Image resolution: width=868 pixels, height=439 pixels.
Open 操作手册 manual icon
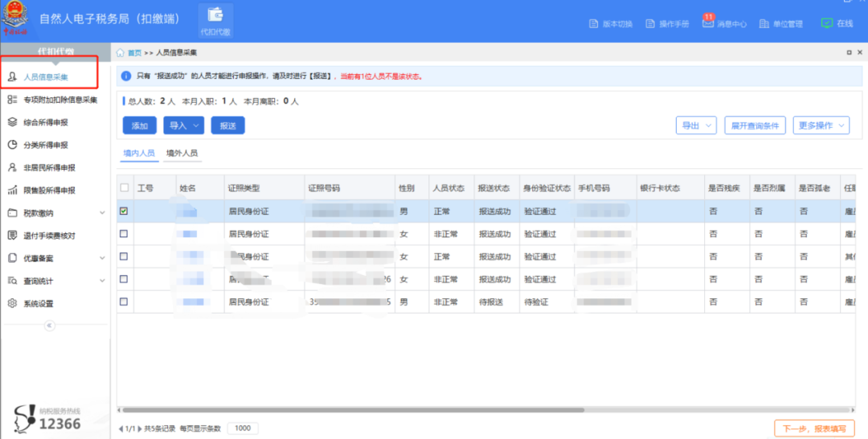[x=650, y=24]
